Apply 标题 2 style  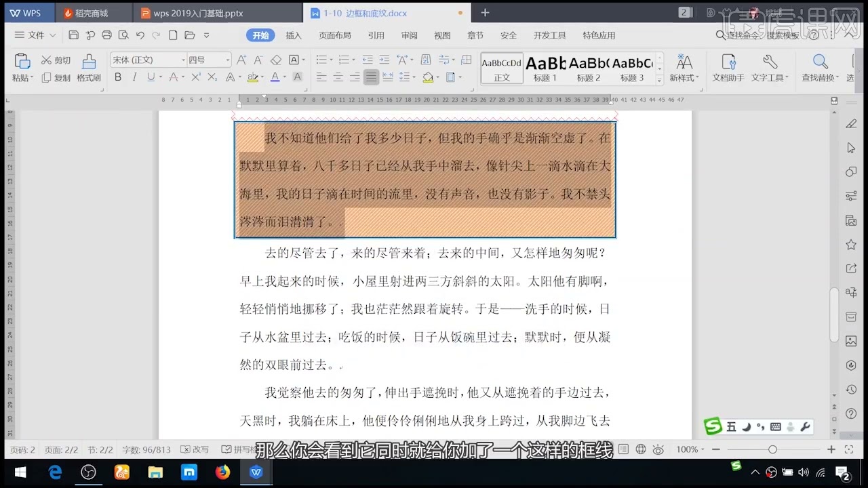589,68
